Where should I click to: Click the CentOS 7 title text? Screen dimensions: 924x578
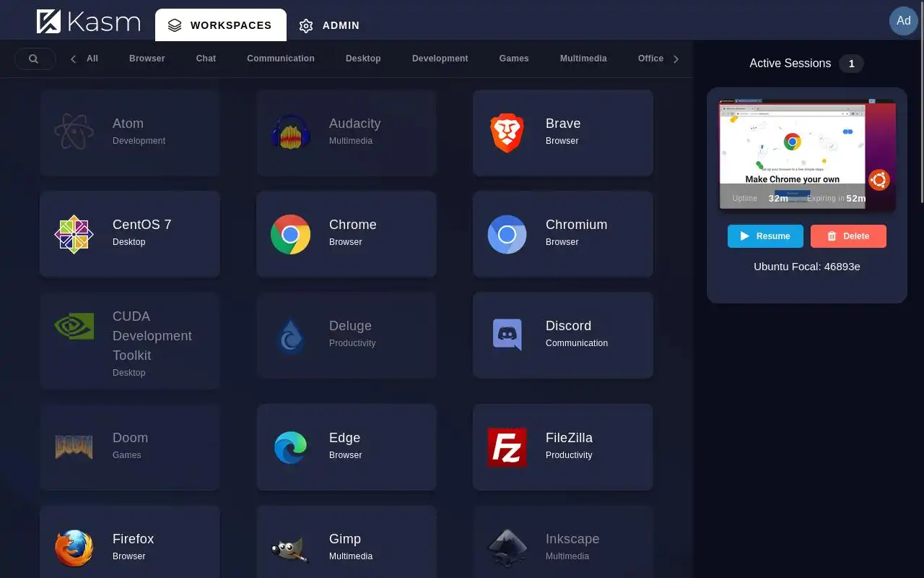coord(142,225)
